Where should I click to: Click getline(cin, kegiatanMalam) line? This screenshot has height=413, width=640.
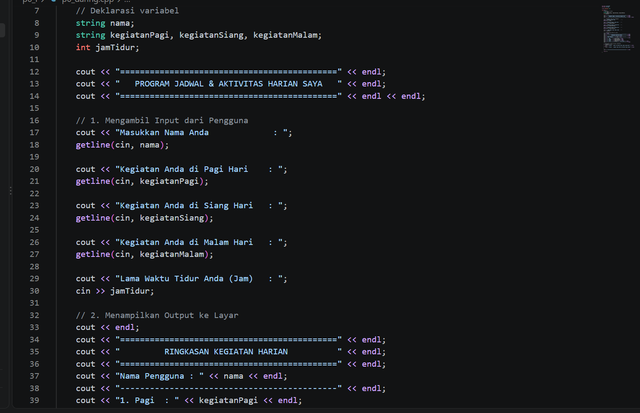[x=144, y=254]
